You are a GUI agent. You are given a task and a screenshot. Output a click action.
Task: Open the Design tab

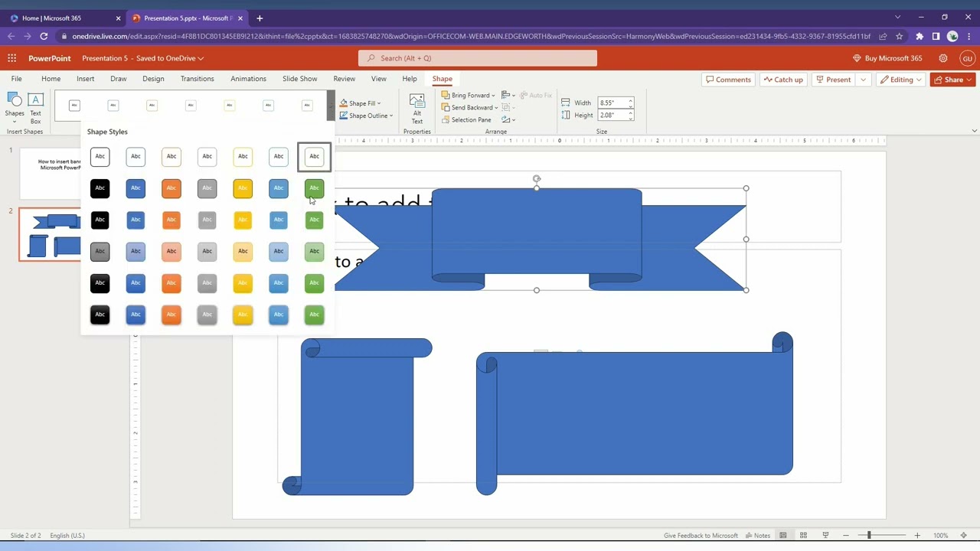(x=153, y=79)
